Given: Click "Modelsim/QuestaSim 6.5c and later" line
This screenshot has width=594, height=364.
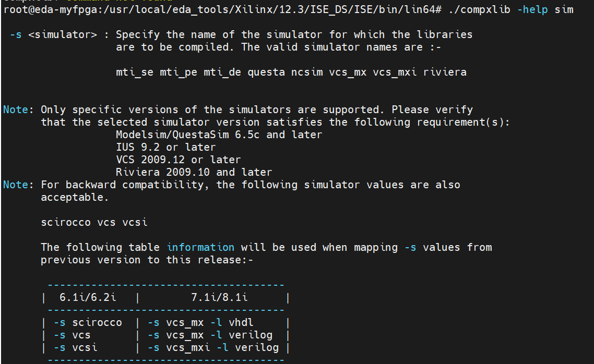Looking at the screenshot, I should tap(219, 135).
